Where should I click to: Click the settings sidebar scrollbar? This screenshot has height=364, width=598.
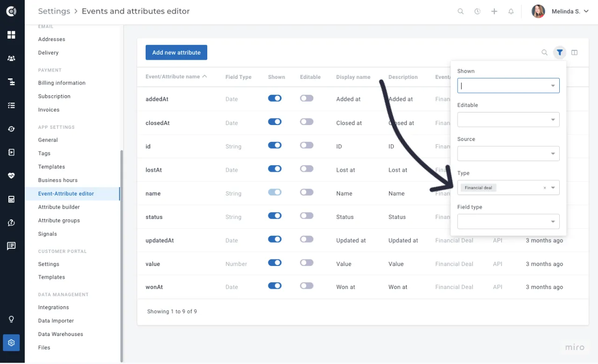click(122, 256)
